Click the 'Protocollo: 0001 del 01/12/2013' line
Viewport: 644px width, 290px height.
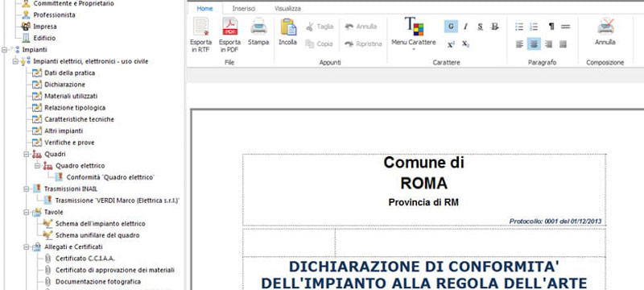555,221
